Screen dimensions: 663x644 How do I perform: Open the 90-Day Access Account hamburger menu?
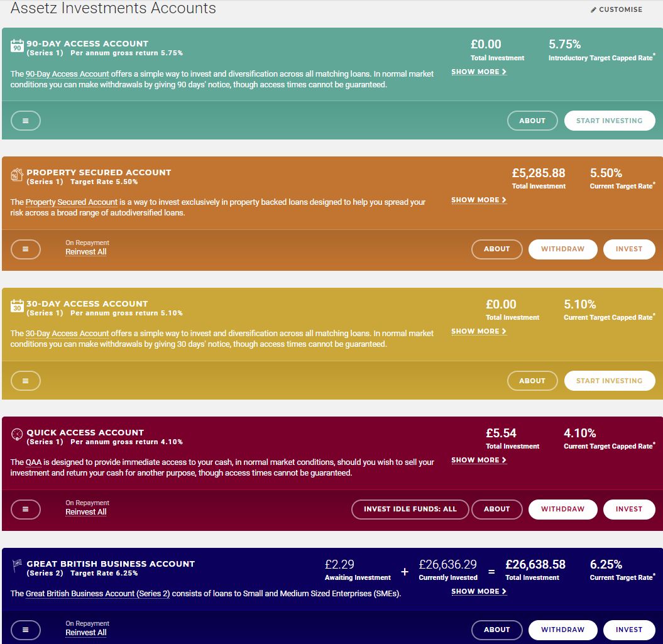click(26, 121)
